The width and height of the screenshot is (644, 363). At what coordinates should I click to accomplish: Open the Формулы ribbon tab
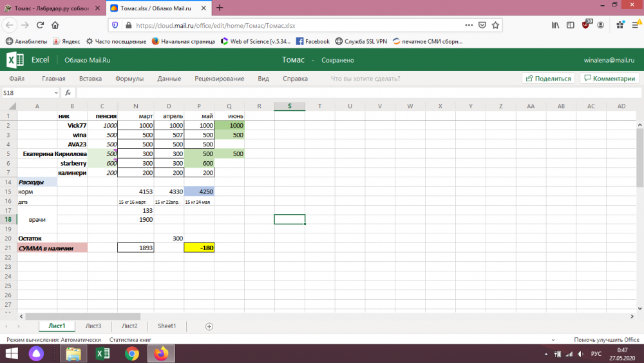click(129, 79)
